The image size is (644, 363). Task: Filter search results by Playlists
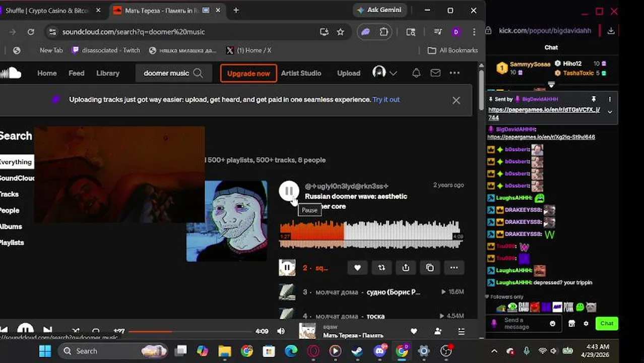[12, 243]
